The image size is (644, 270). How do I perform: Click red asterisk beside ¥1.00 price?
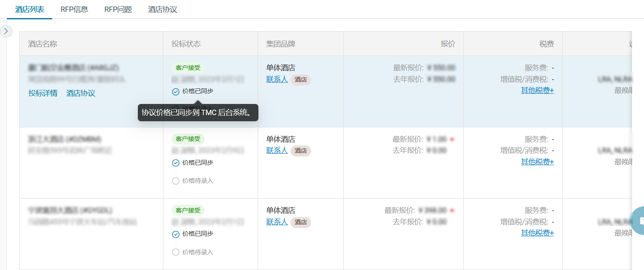(x=452, y=139)
